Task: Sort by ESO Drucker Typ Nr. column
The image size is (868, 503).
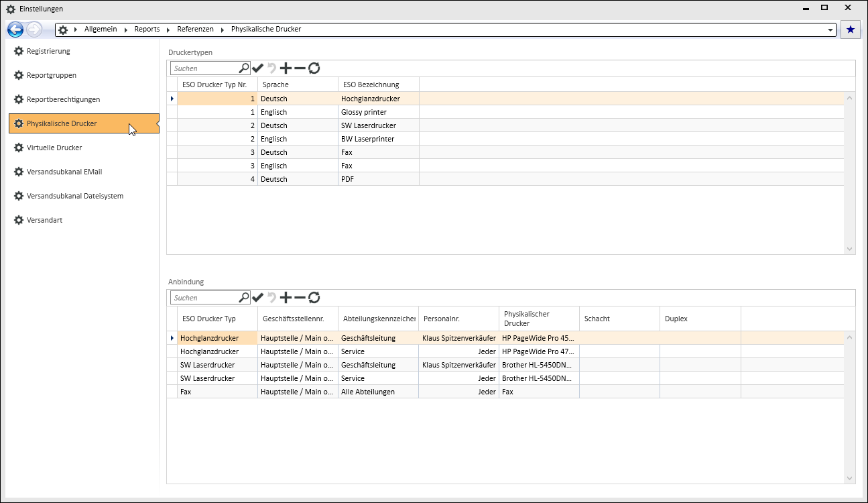Action: [x=217, y=85]
